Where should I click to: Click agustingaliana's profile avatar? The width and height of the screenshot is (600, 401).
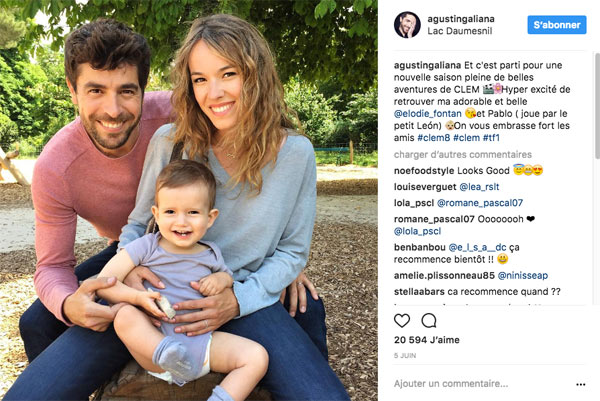coord(407,25)
